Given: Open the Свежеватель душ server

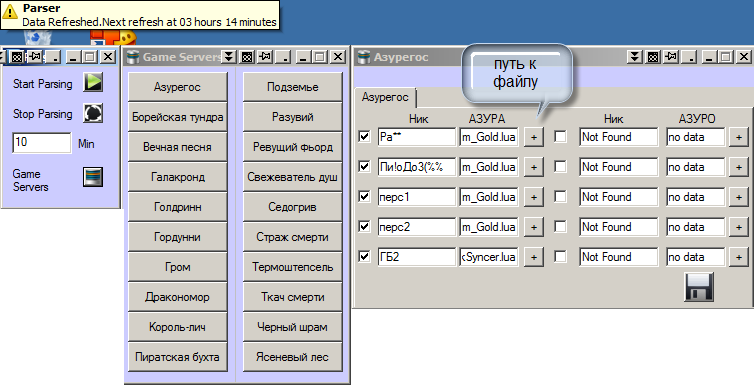Looking at the screenshot, I should point(292,177).
